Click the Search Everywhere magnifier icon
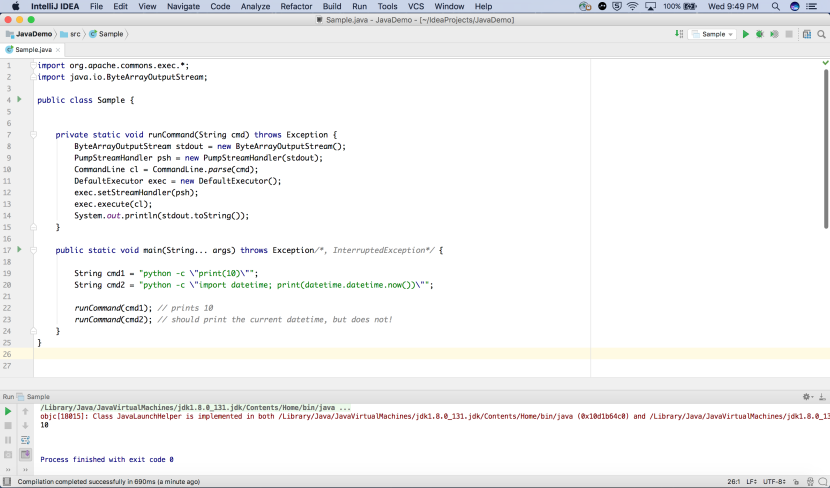 click(821, 34)
